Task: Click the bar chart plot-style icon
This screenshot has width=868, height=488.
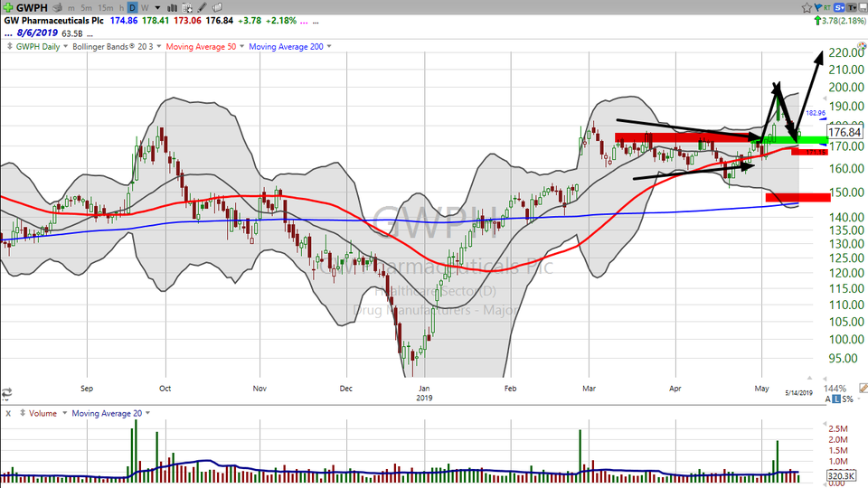Action: (x=172, y=8)
